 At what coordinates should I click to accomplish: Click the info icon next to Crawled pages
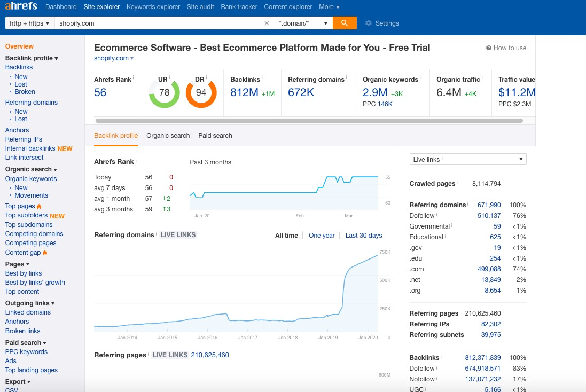tap(457, 182)
